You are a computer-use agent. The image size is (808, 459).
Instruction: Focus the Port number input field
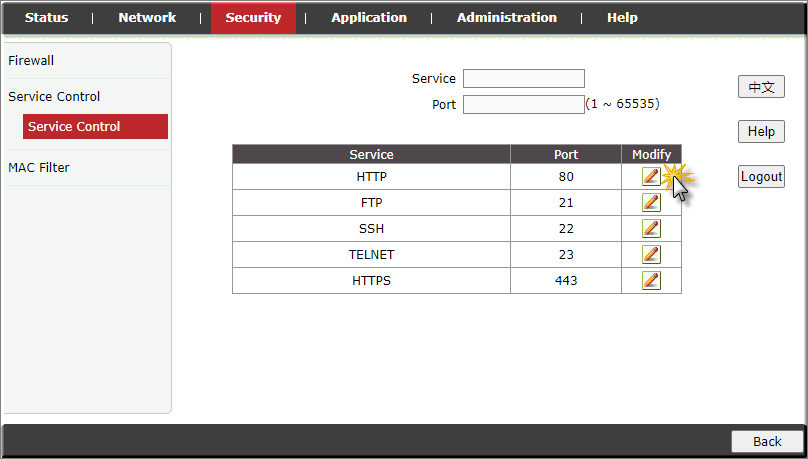[x=523, y=104]
